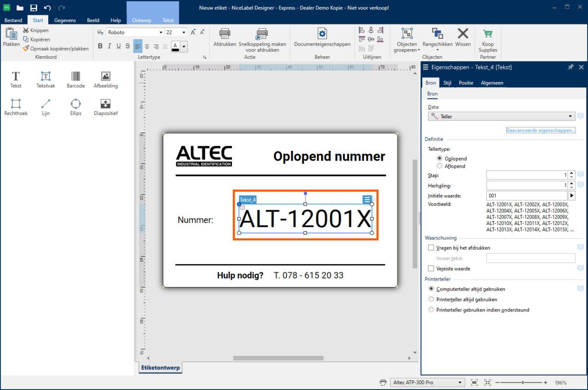Open the Gegevens ribbon tab
This screenshot has width=588, height=390.
(x=65, y=20)
